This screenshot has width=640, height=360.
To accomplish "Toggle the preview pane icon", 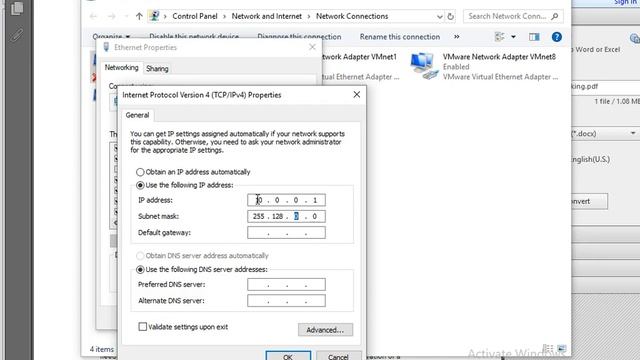I will coord(534,37).
